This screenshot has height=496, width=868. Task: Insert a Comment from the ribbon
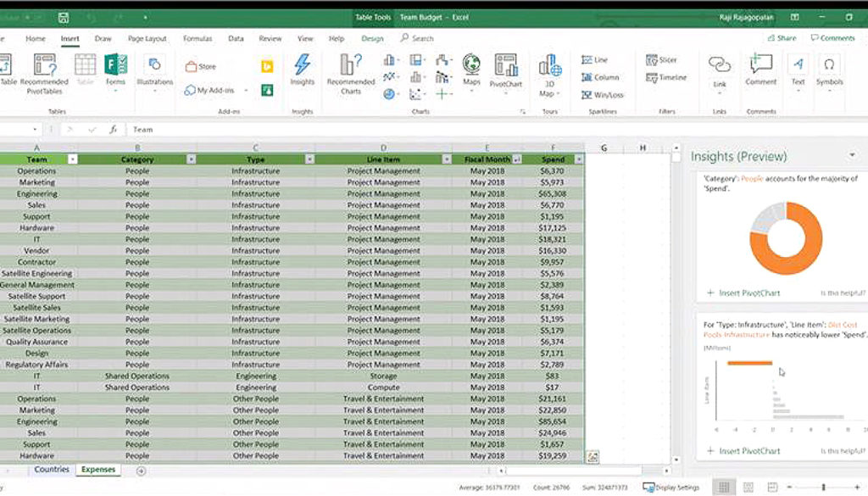click(x=761, y=70)
